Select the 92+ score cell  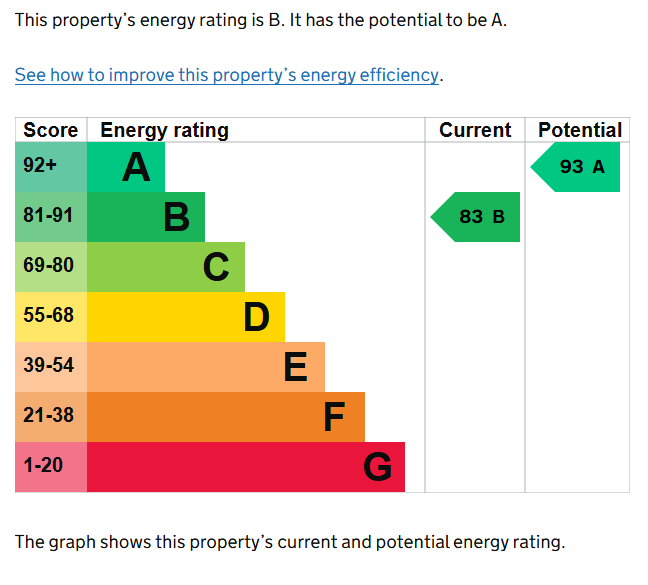pyautogui.click(x=51, y=167)
